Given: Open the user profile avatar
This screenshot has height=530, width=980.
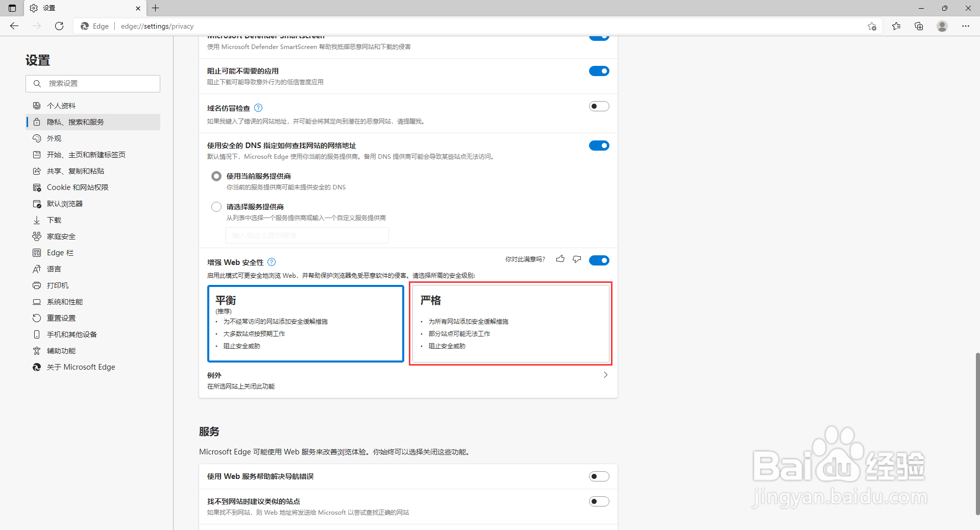Looking at the screenshot, I should click(942, 26).
